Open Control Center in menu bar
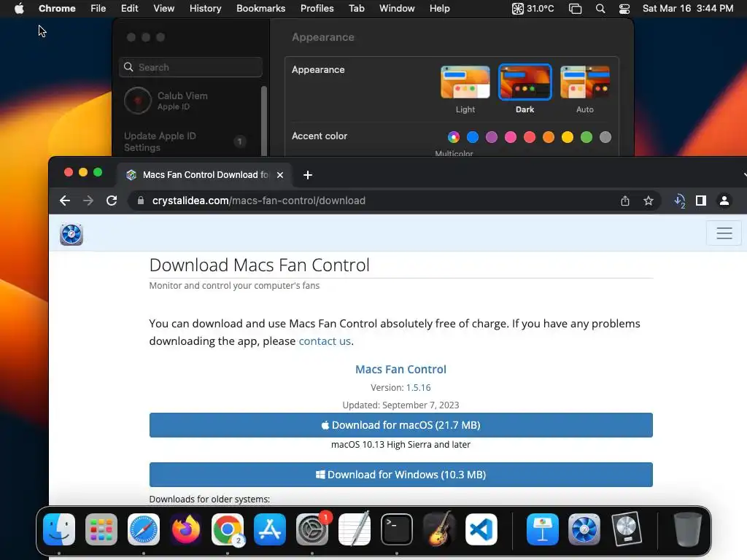Image resolution: width=747 pixels, height=560 pixels. tap(624, 9)
